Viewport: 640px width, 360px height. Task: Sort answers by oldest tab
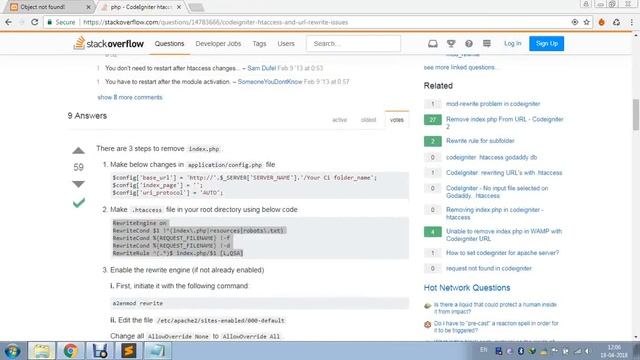coord(368,120)
